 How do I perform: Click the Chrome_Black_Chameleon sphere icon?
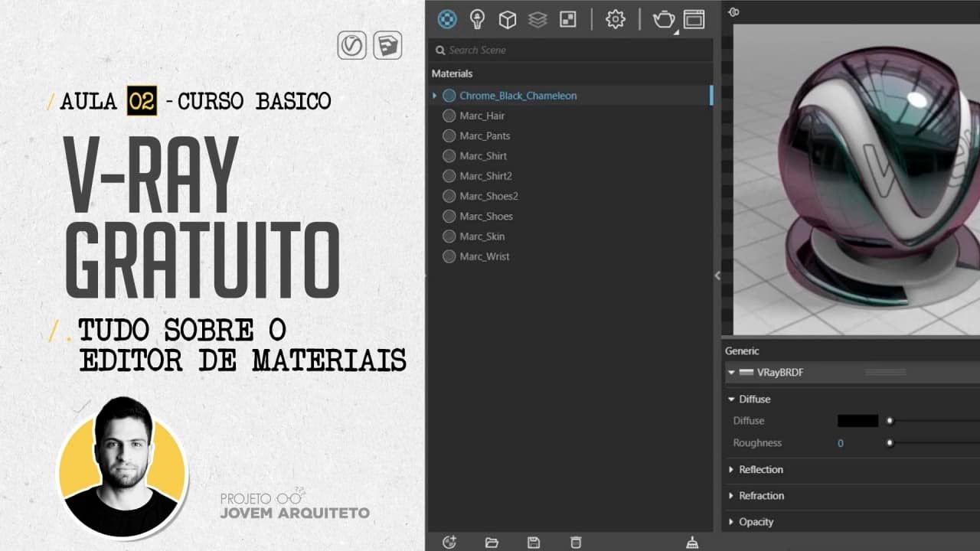point(449,96)
